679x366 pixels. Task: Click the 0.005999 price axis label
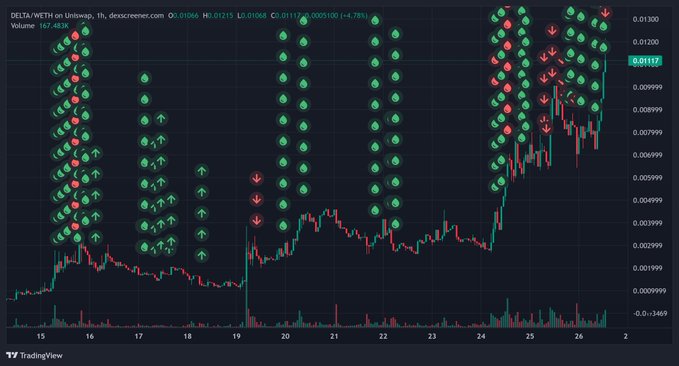647,178
